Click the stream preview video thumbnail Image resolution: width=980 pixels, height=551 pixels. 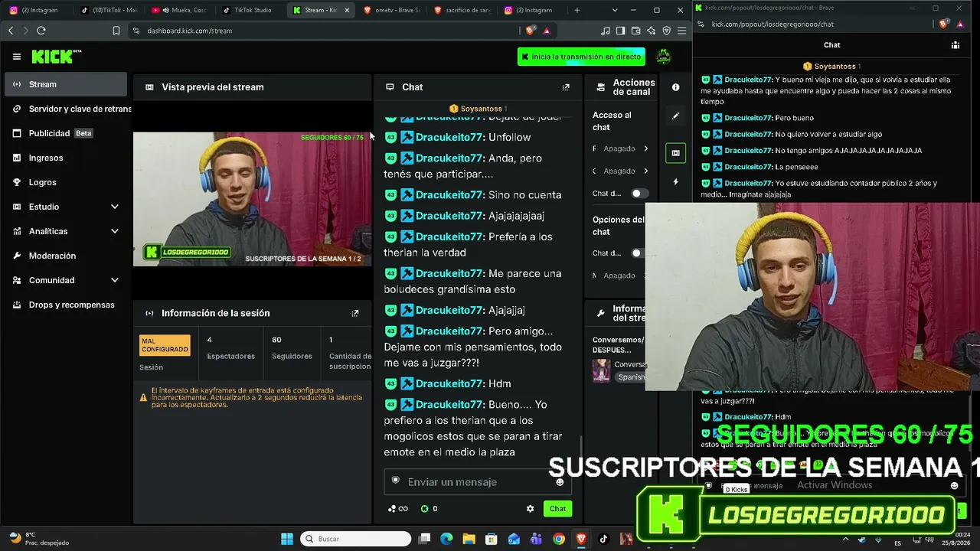[252, 199]
